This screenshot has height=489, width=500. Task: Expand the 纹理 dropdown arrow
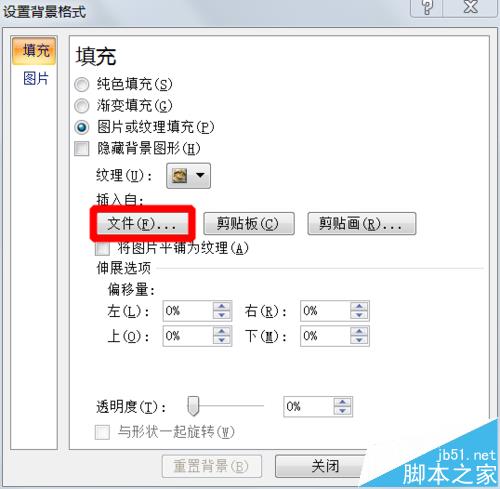click(200, 175)
